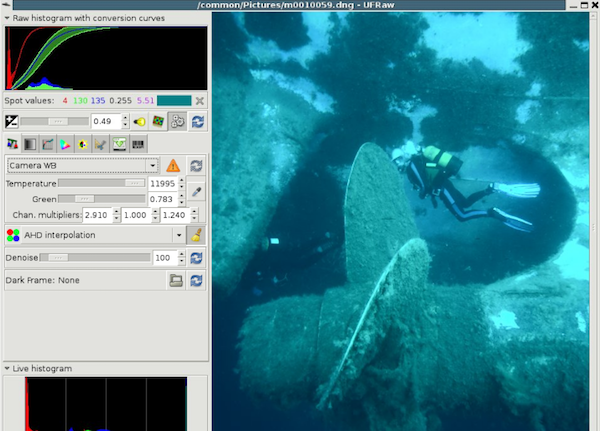Adjust the Denoise slider
The image size is (600, 431).
95,258
